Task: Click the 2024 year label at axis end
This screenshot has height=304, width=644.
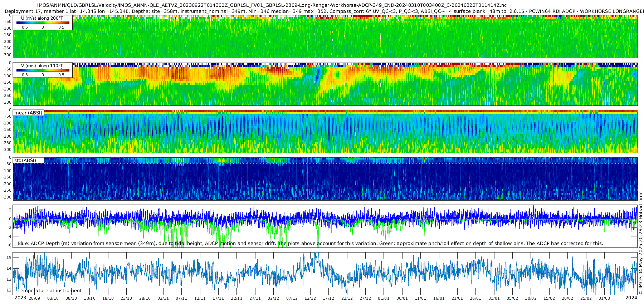Action: click(x=631, y=298)
